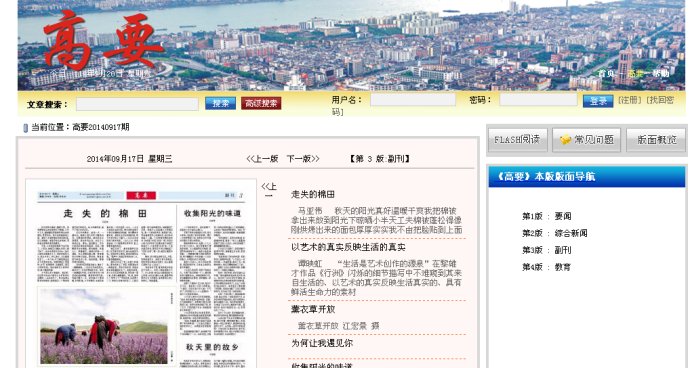This screenshot has width=690, height=368.
Task: Click breadcrumb 高要20140917期
Action: click(101, 127)
